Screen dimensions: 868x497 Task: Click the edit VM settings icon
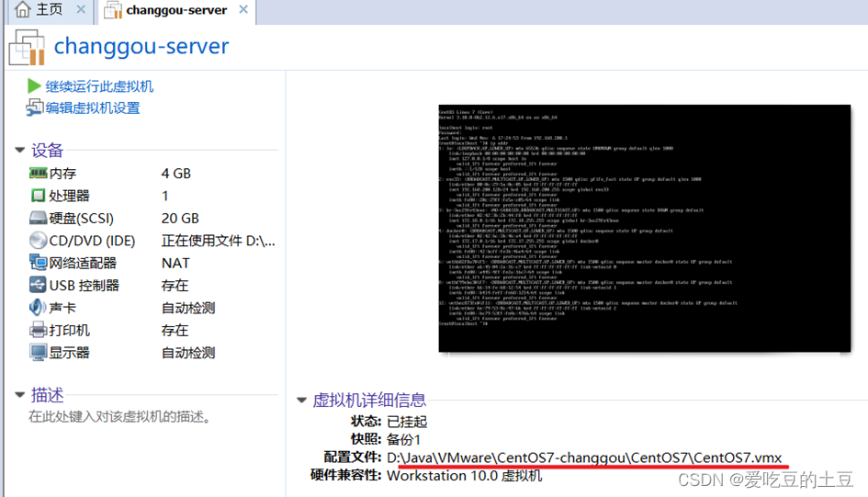pyautogui.click(x=34, y=107)
